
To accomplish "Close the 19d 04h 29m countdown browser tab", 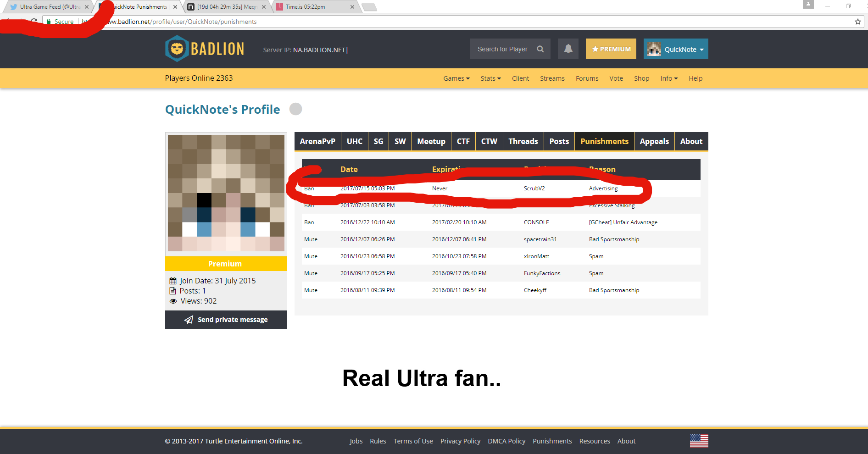I will (x=264, y=7).
